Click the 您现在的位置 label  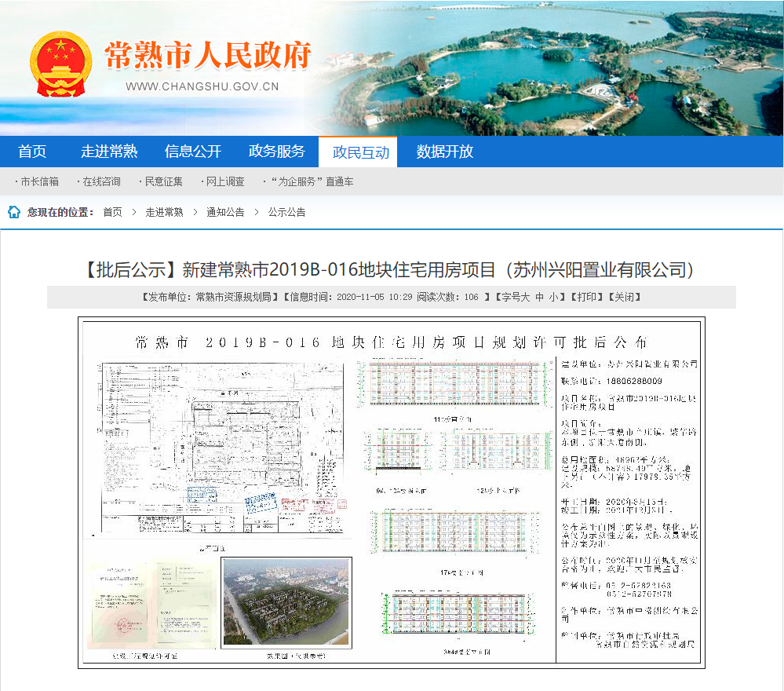60,212
